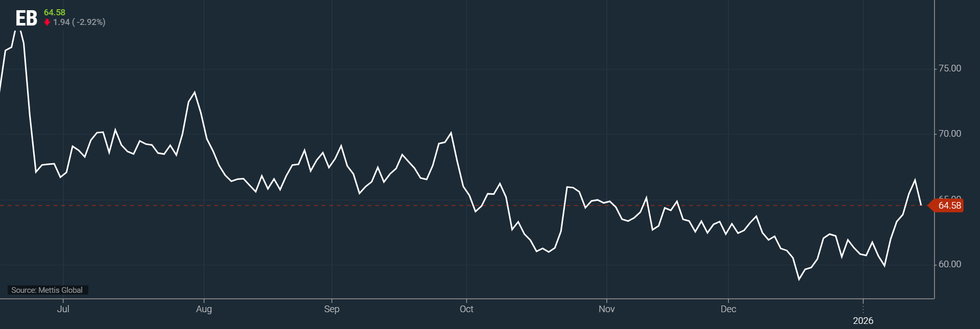Click the late-July price peak on chart

(x=194, y=92)
